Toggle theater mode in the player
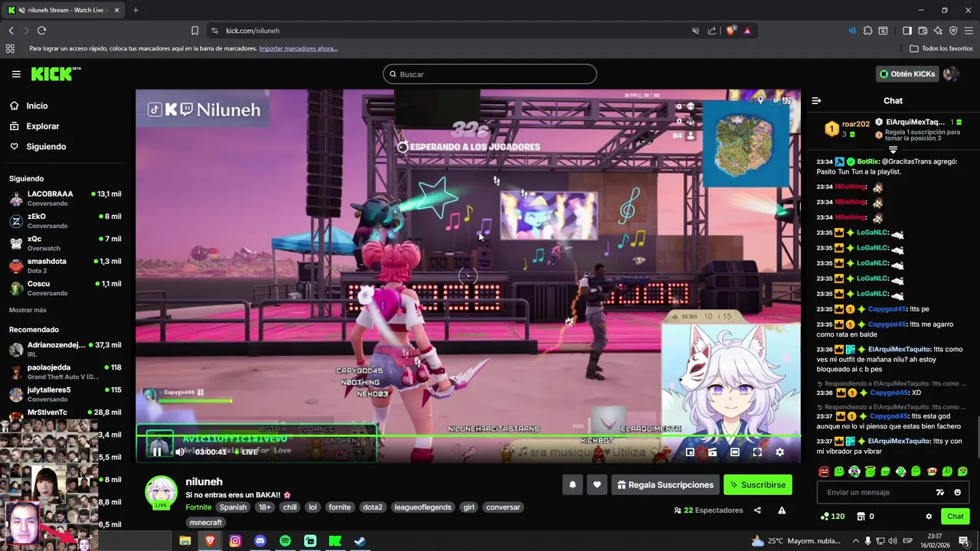Image resolution: width=980 pixels, height=551 pixels. [x=735, y=452]
